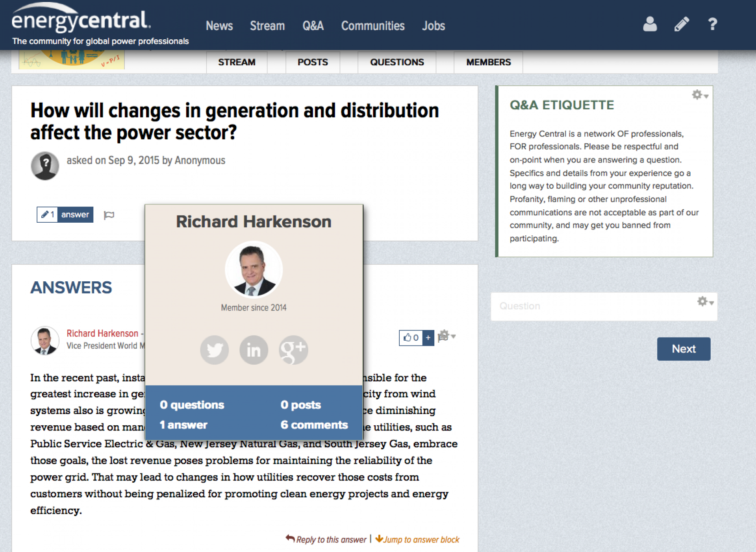This screenshot has width=756, height=552.
Task: Click Reply to this answer link
Action: coord(326,539)
